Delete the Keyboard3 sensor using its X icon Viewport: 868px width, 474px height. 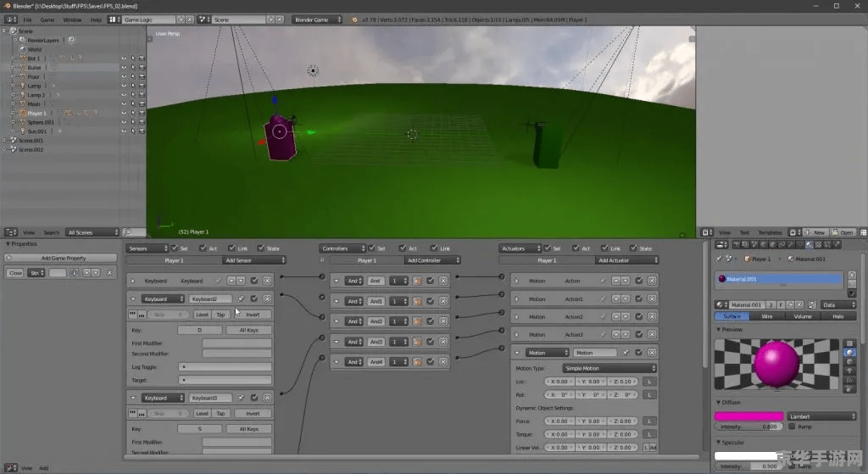267,398
